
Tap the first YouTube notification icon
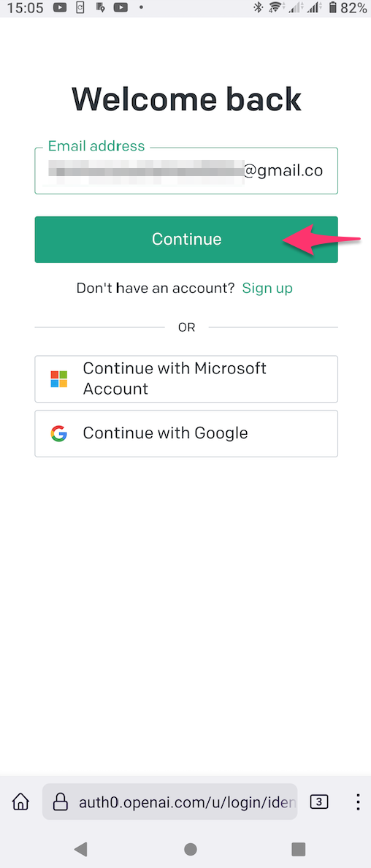click(61, 8)
